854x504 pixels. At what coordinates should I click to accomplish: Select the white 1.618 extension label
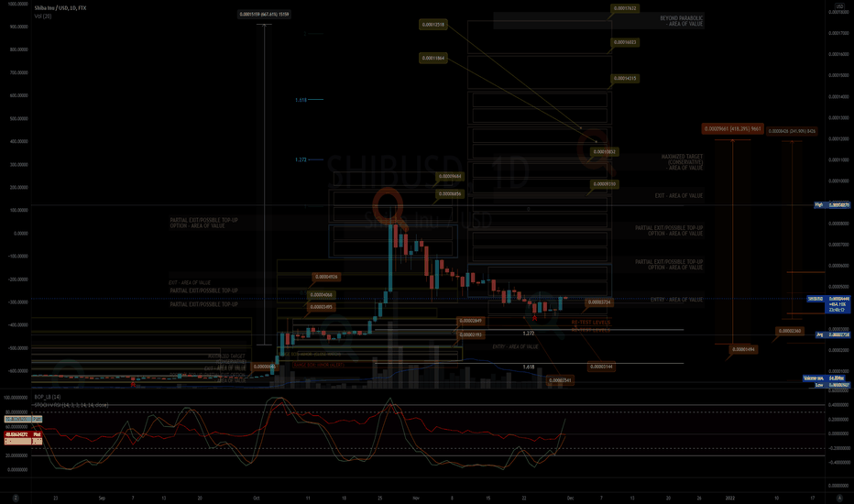529,367
